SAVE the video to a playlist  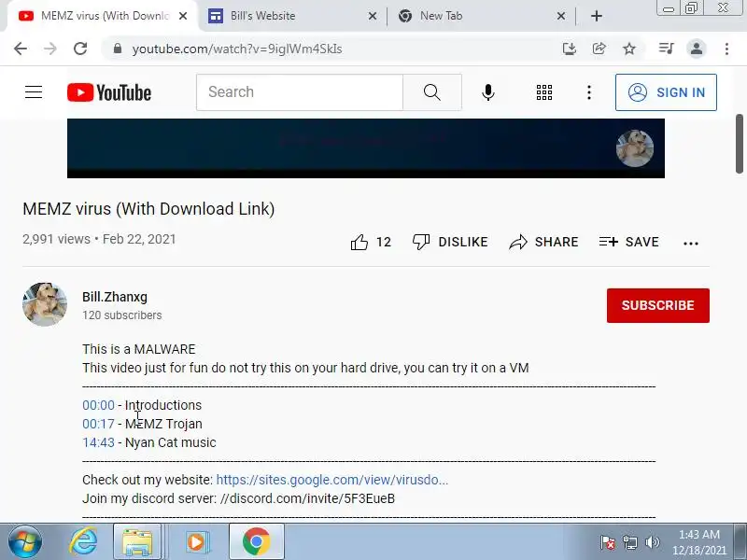tap(628, 242)
